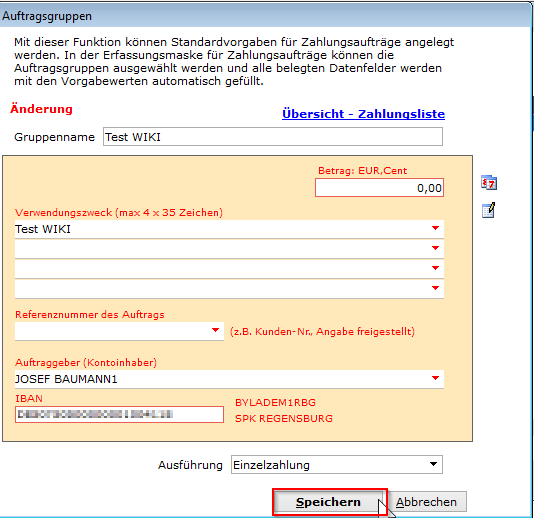Click the fourth empty Verwendungszweck line

[229, 289]
